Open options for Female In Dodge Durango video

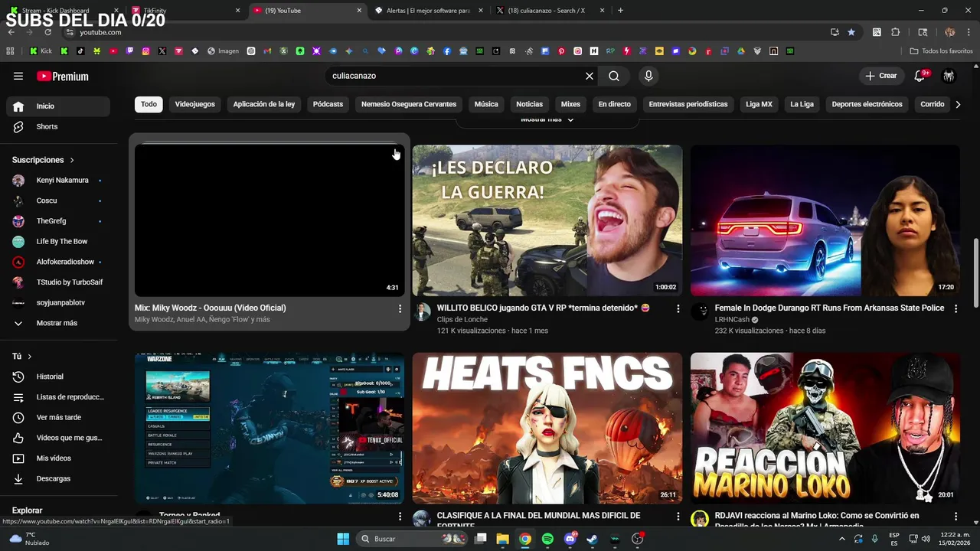955,308
